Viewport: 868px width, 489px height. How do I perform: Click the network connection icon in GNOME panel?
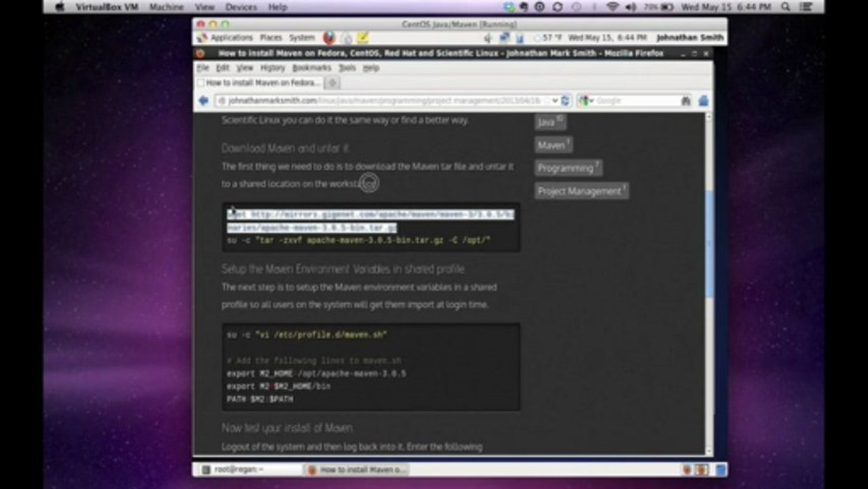pos(504,38)
